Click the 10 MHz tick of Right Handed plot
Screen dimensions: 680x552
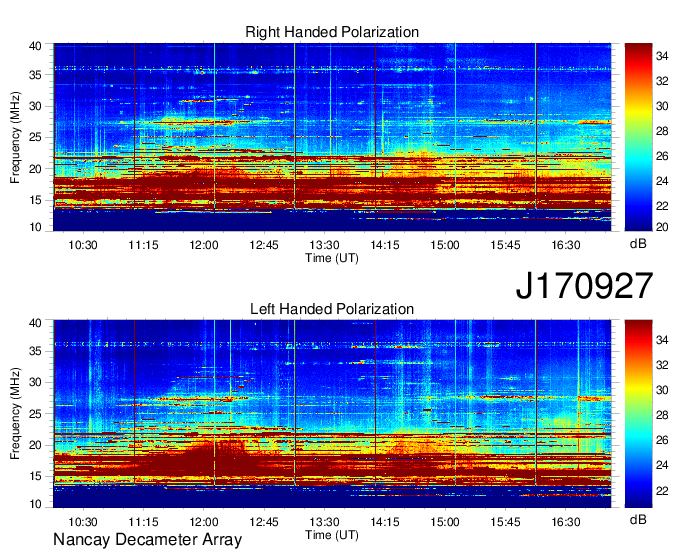coord(35,227)
